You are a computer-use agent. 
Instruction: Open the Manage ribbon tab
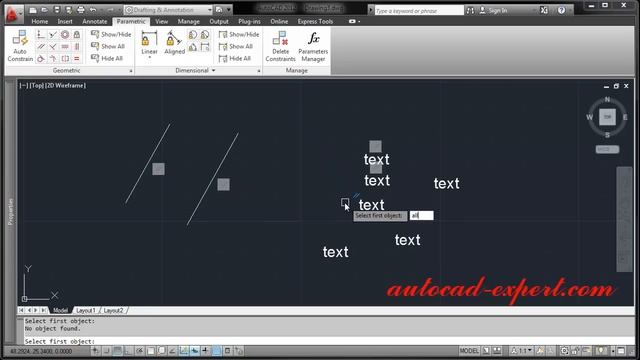click(x=189, y=21)
